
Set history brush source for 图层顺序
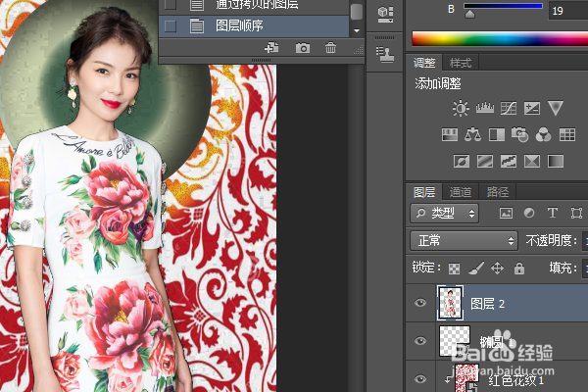[x=171, y=26]
